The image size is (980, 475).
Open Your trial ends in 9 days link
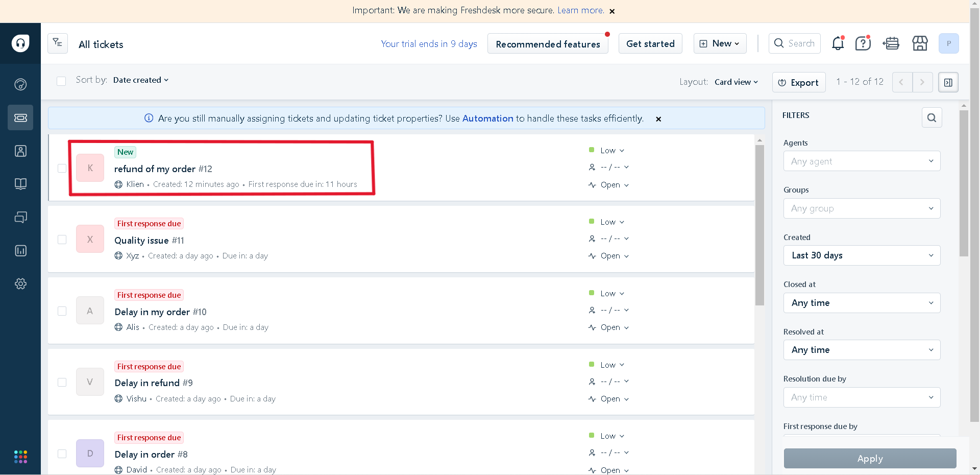[x=429, y=44]
